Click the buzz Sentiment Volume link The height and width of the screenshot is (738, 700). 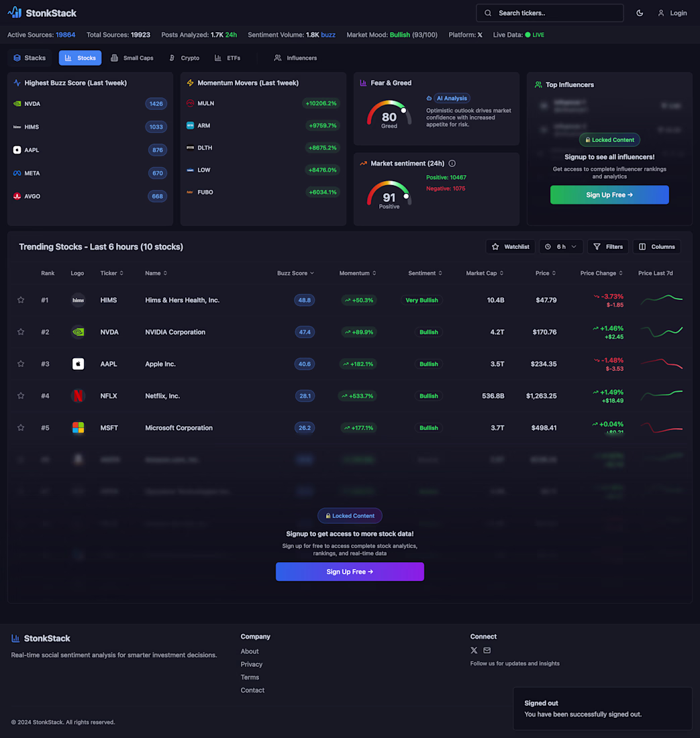point(328,35)
